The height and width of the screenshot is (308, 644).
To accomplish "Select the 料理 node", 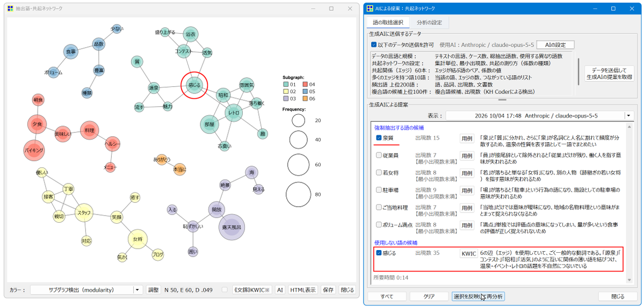I will (x=90, y=130).
